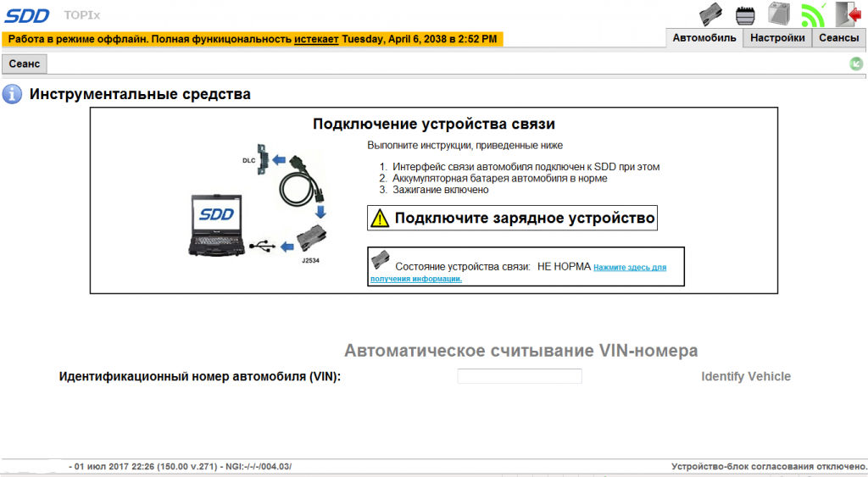Click the 'НЕ НОРМА' status text

pos(564,267)
